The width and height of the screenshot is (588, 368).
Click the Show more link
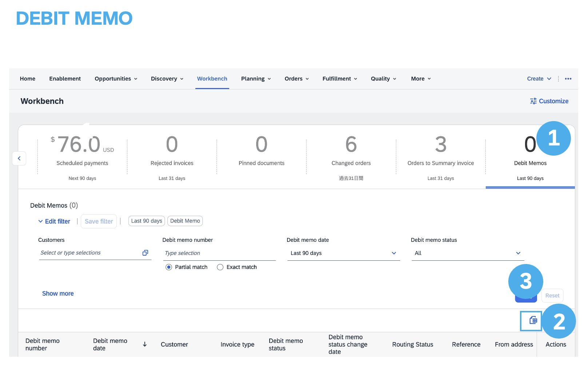[58, 293]
